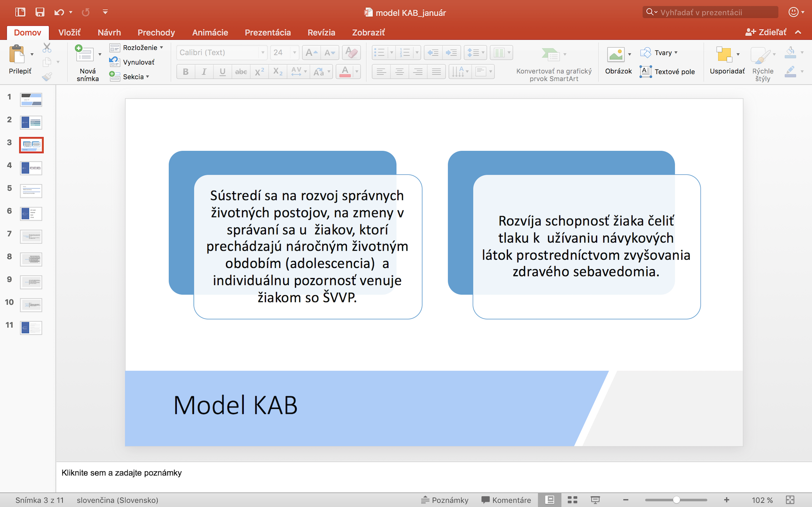Click the Convert to SmartArt icon

pyautogui.click(x=551, y=54)
